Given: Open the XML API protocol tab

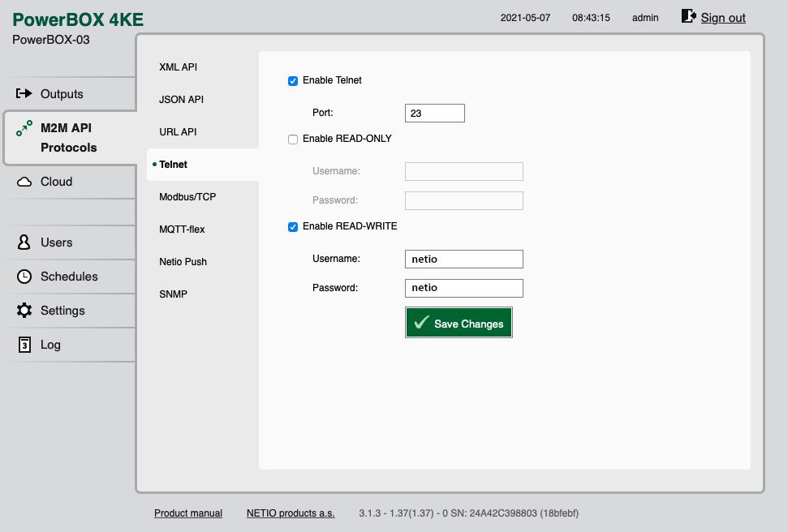Looking at the screenshot, I should point(178,67).
